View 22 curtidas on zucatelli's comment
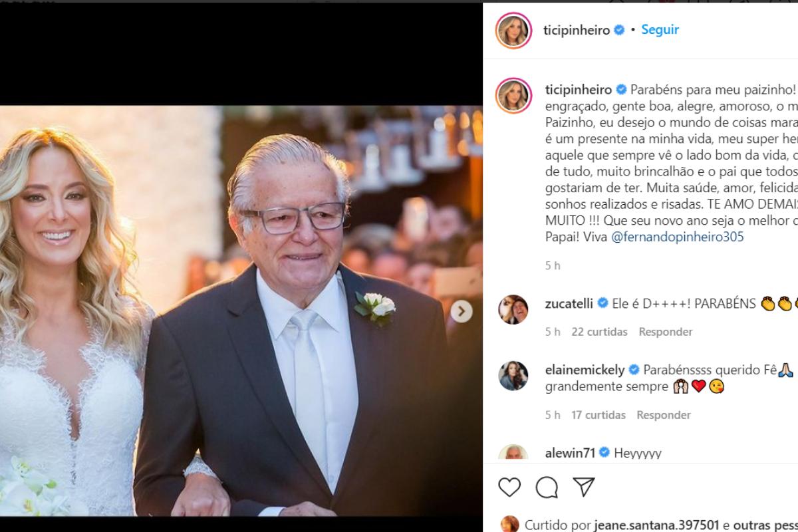 pos(599,332)
